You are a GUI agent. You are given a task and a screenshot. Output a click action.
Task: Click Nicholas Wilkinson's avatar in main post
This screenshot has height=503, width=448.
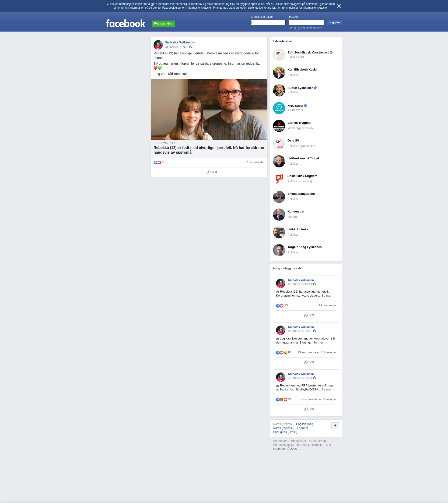point(158,45)
